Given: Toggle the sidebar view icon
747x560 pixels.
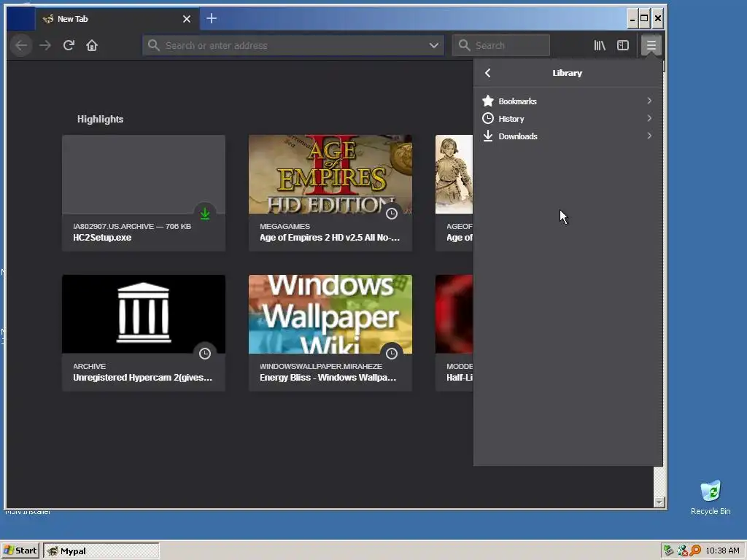Looking at the screenshot, I should coord(623,45).
